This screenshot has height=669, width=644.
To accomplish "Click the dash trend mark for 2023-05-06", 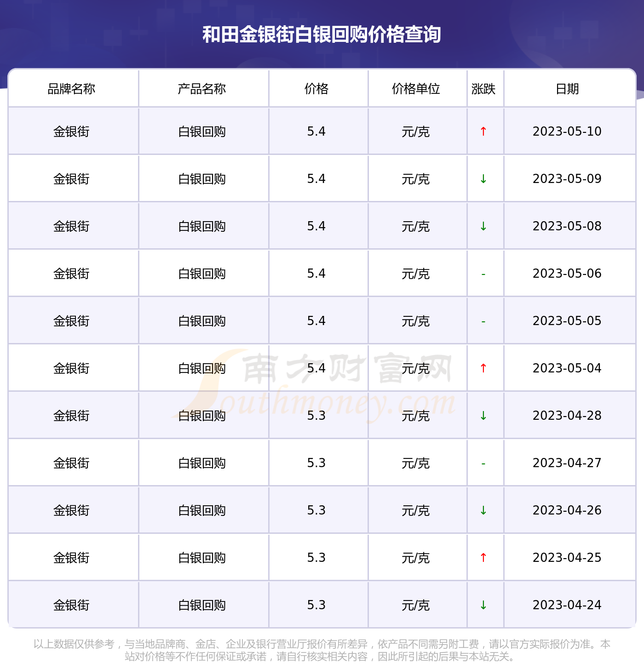I will pyautogui.click(x=483, y=274).
